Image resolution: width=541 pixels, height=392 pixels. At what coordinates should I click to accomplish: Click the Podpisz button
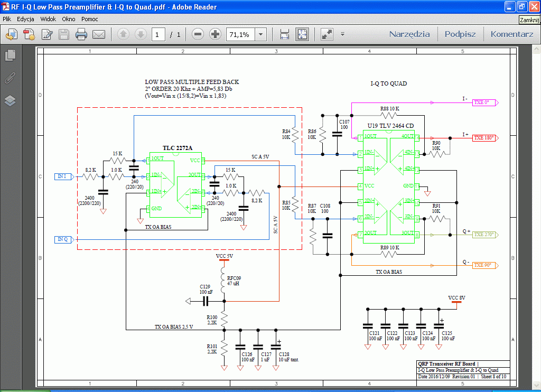[460, 34]
